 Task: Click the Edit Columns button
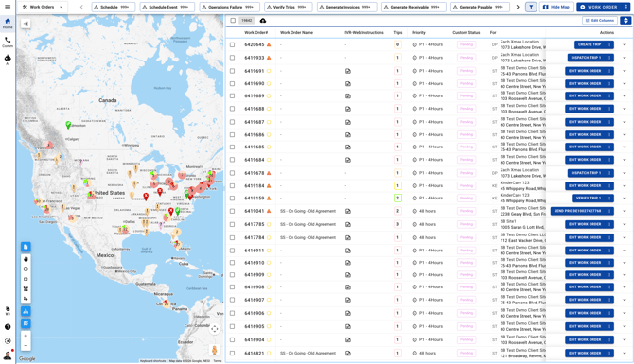(600, 21)
